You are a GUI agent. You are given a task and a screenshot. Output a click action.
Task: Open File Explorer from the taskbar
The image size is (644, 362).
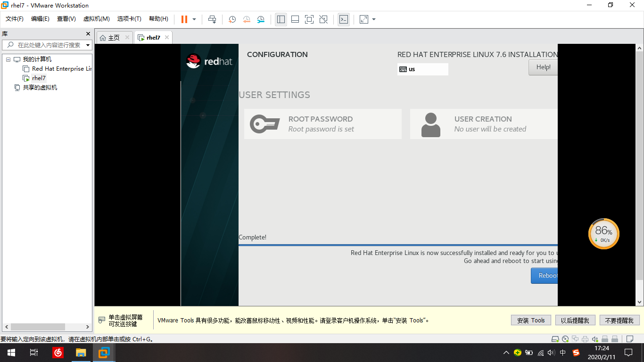pyautogui.click(x=81, y=353)
